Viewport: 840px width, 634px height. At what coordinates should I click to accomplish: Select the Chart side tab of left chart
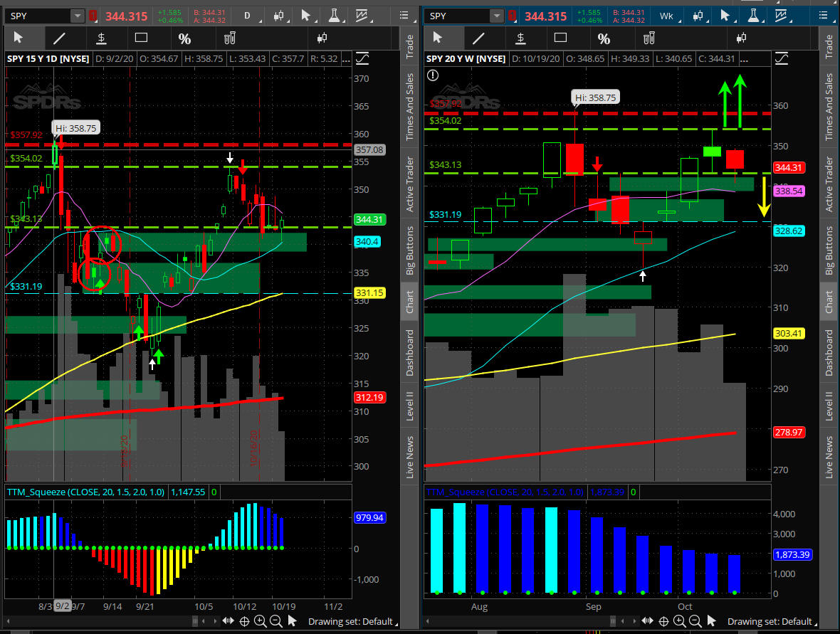(x=410, y=302)
